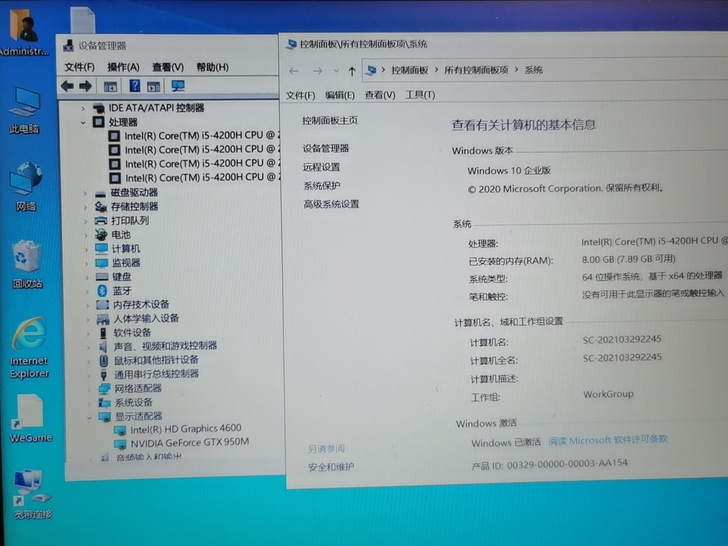
Task: Select the Internet Explorer desktop icon
Action: pyautogui.click(x=29, y=347)
